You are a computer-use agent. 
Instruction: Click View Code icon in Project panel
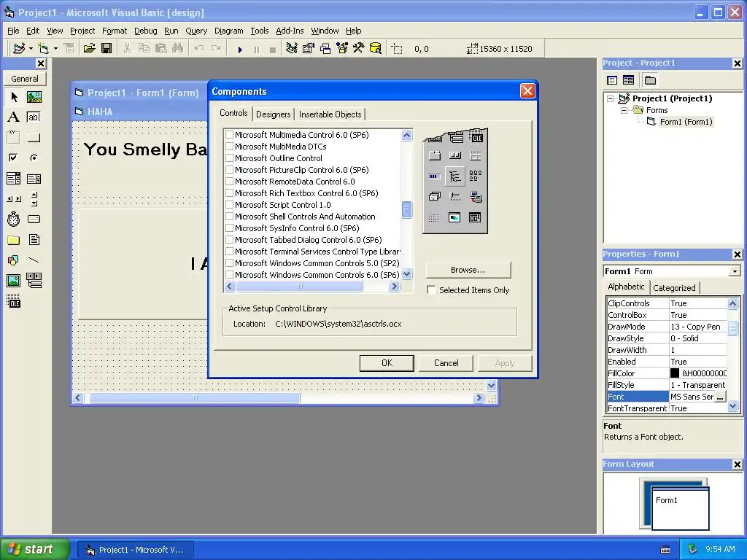pos(612,80)
